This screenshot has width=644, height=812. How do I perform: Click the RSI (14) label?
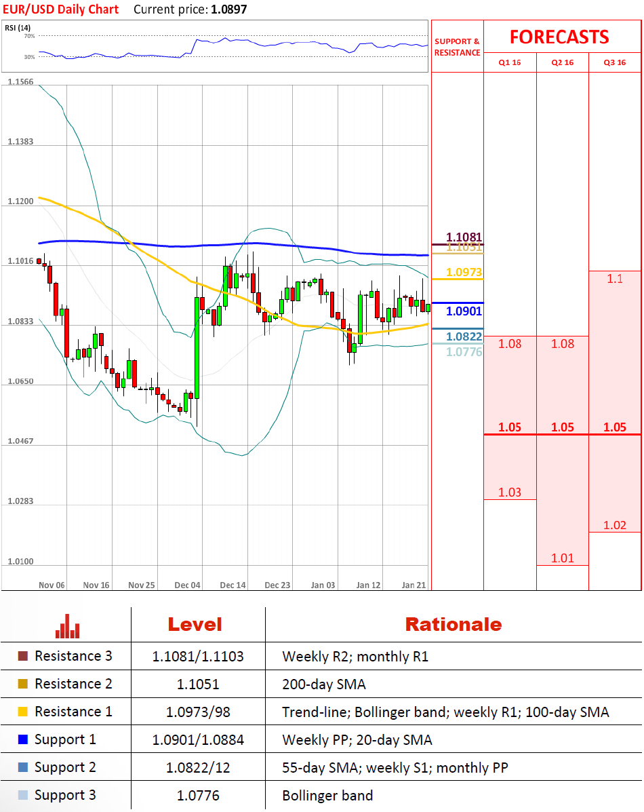(18, 28)
